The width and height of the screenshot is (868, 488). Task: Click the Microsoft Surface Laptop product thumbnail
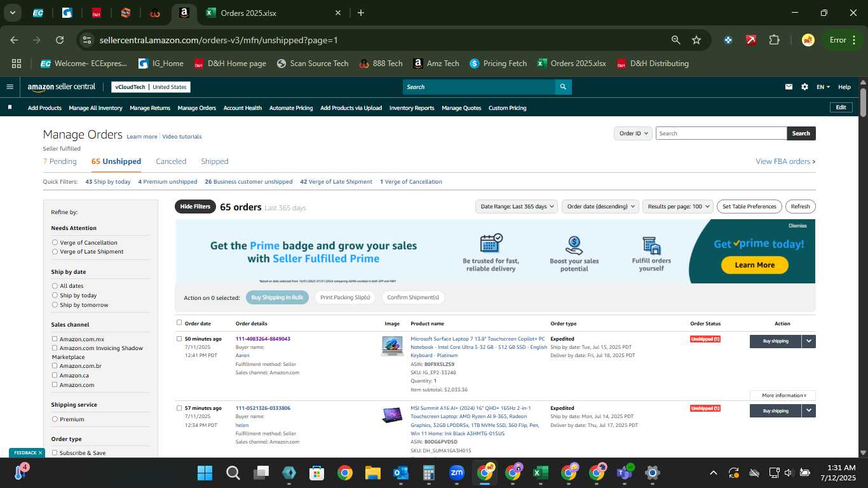392,346
